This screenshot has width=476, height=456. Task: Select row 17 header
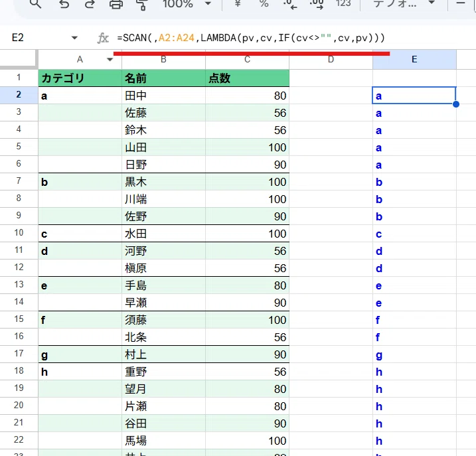click(19, 354)
